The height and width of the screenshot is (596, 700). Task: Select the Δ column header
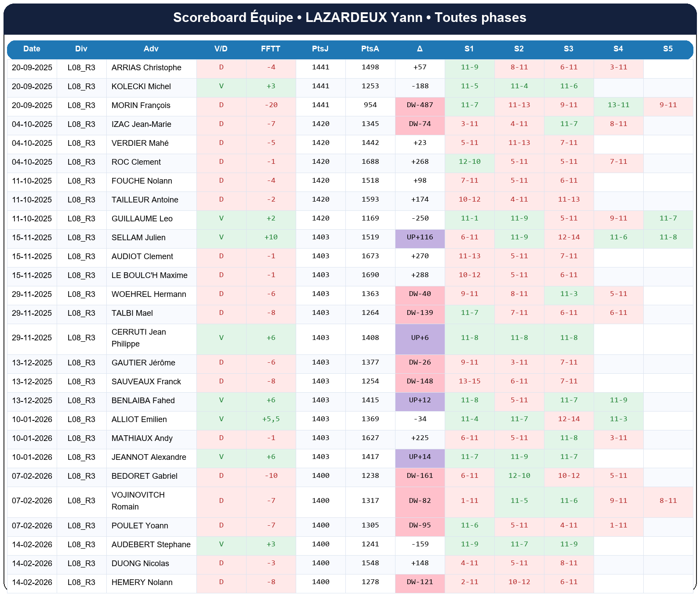(x=420, y=49)
